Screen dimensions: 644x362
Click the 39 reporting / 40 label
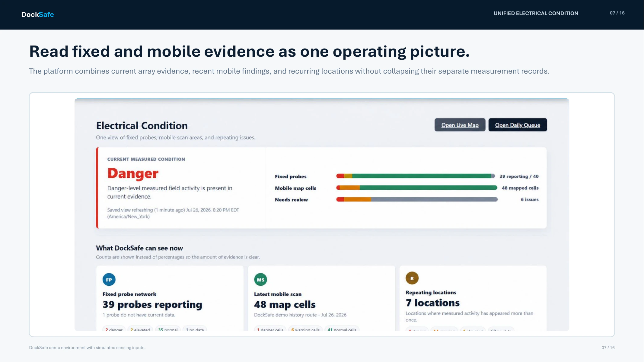[x=519, y=176]
